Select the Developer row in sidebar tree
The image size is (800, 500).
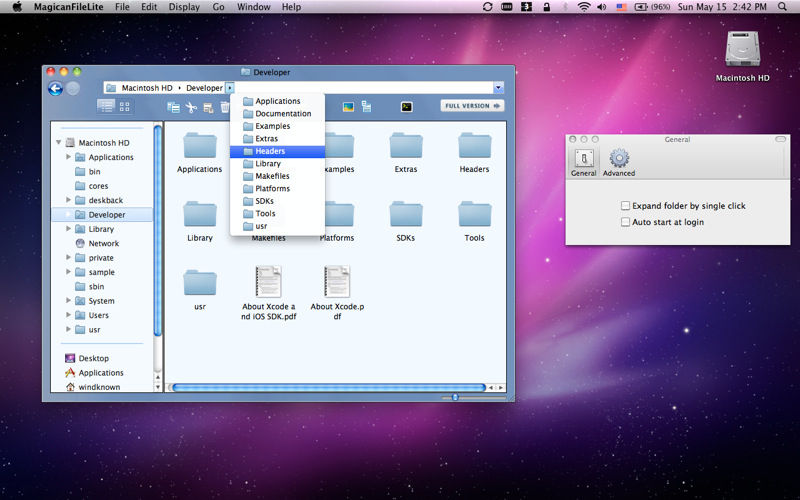click(x=102, y=214)
